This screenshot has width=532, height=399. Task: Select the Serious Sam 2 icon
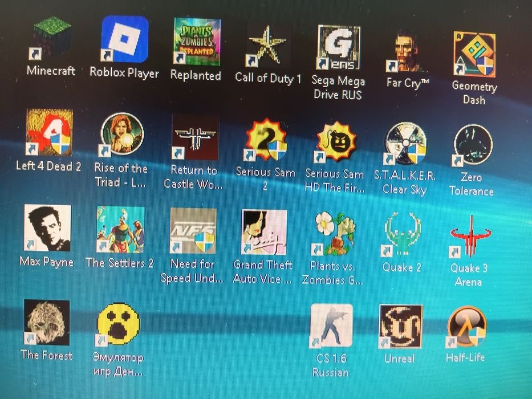(x=266, y=139)
